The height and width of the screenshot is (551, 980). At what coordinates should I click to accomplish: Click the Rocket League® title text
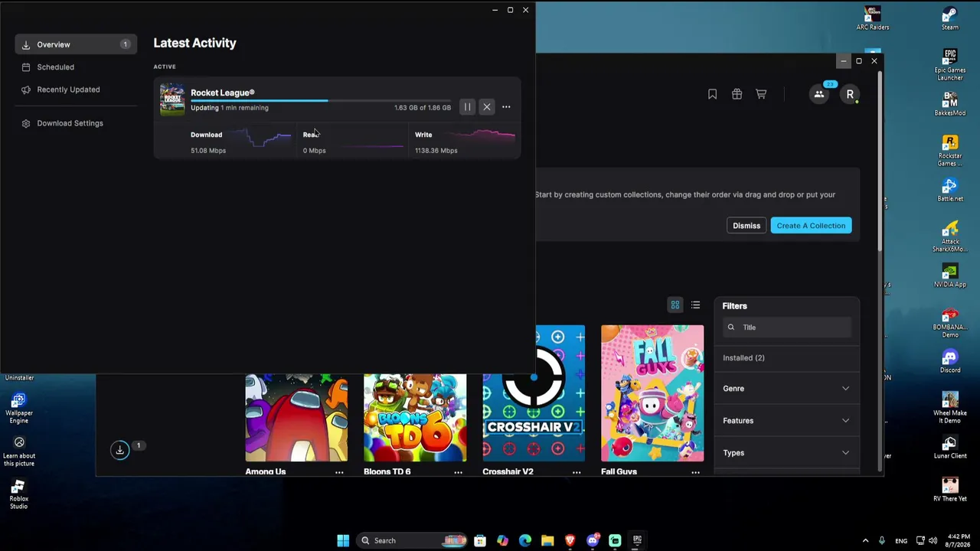223,93
